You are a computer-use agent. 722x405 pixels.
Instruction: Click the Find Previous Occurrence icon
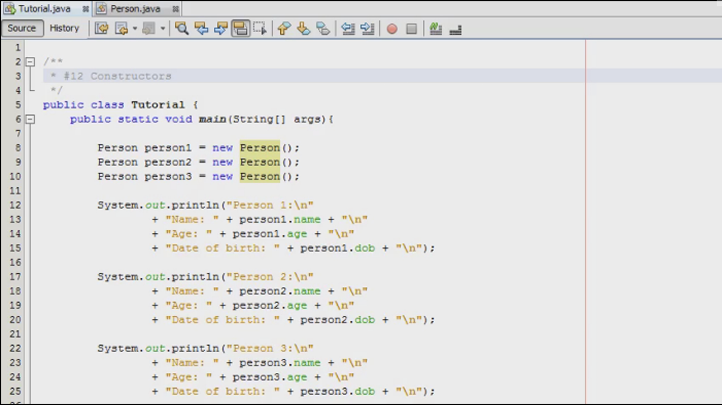point(201,29)
